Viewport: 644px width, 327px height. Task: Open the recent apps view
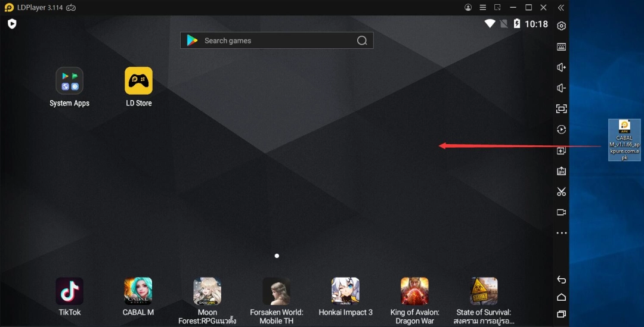(561, 314)
